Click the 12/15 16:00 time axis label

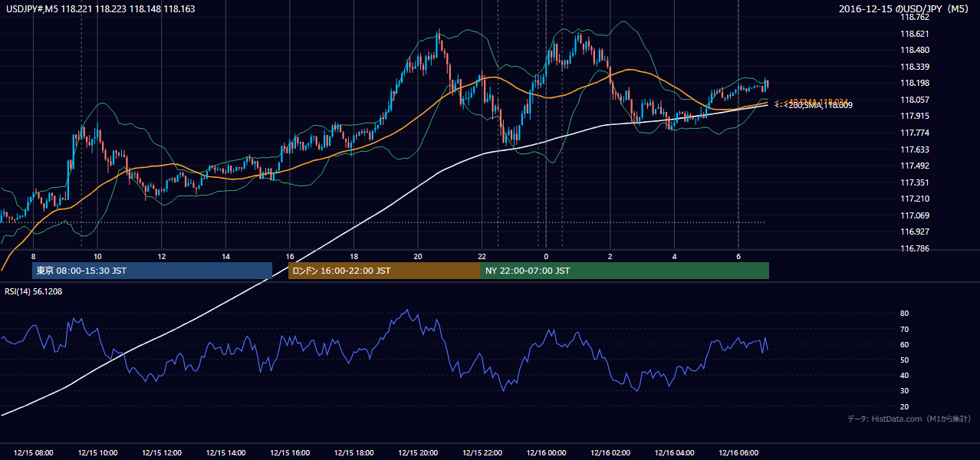coord(290,453)
